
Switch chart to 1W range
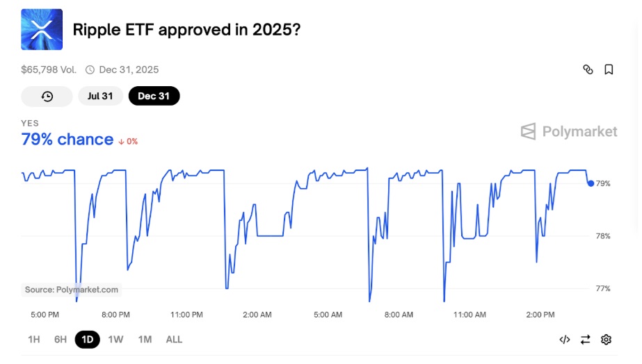tap(116, 340)
